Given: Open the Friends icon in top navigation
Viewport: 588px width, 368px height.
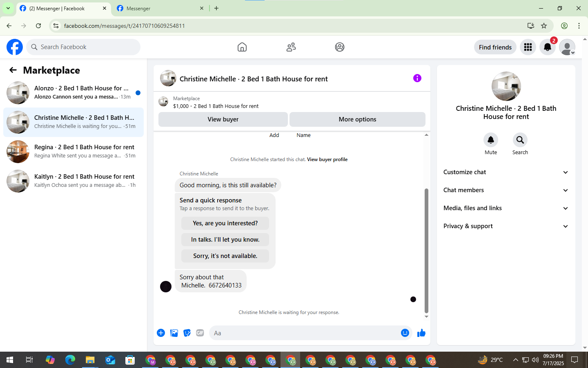Looking at the screenshot, I should [291, 47].
